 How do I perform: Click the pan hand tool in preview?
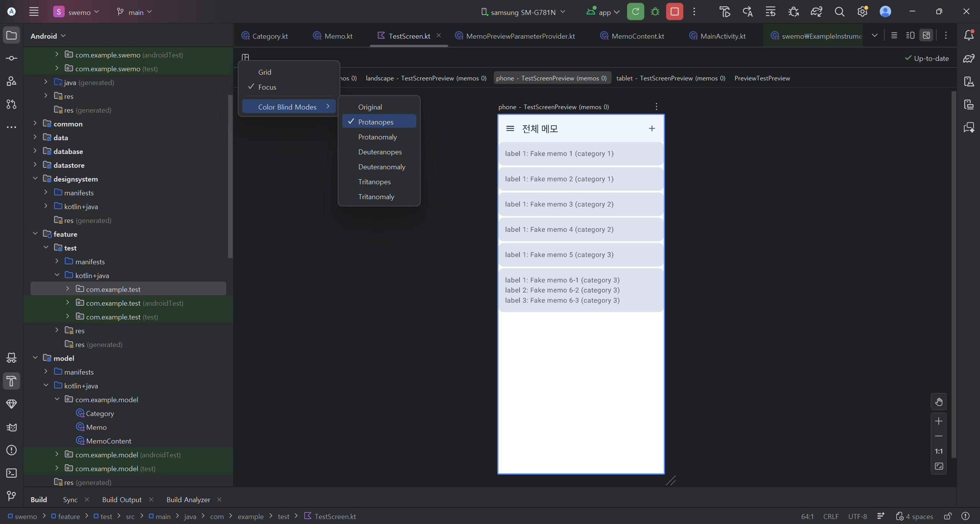point(939,402)
